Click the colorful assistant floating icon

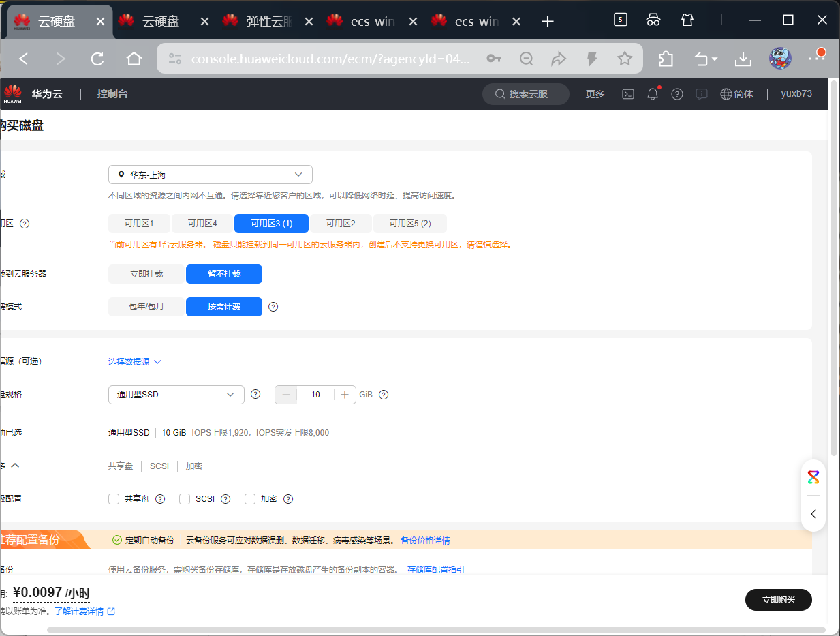click(x=813, y=477)
